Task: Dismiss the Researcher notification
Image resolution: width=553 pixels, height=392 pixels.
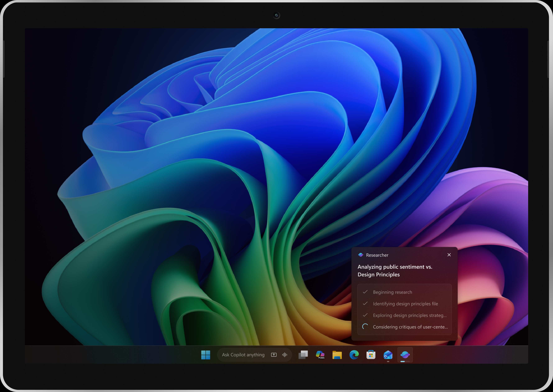Action: click(x=449, y=255)
